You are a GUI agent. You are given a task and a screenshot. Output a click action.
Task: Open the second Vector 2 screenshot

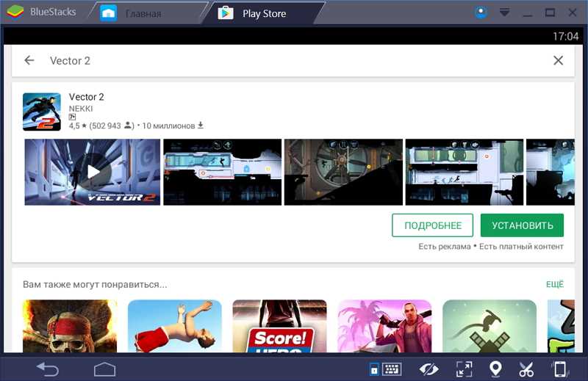223,172
